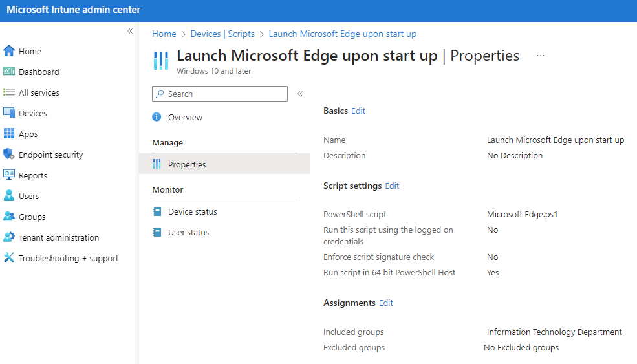This screenshot has height=364, width=637.
Task: Click the Yes value for 64 bit PowerShell Host
Action: [492, 272]
